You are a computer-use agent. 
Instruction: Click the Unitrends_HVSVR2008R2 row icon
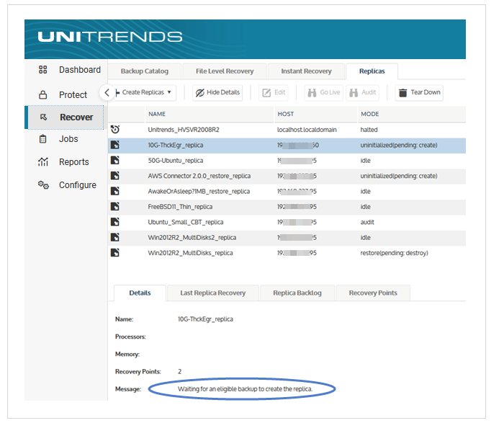[115, 129]
